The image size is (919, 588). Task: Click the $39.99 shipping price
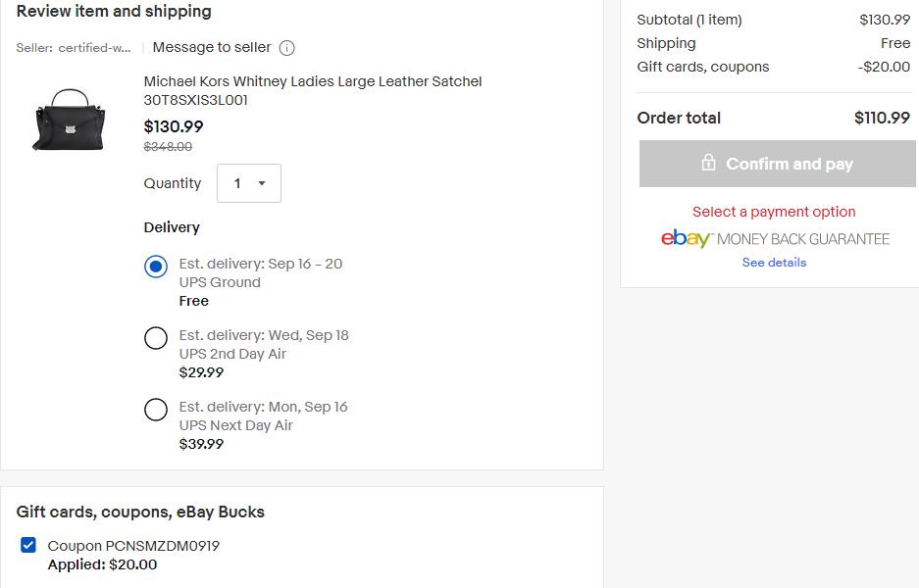point(201,444)
